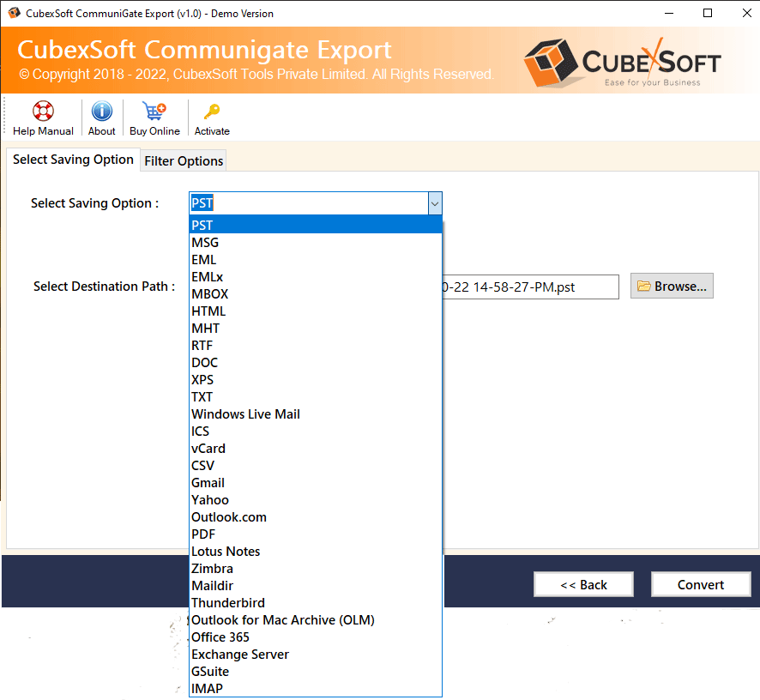
Task: Select Yahoo as destination
Action: tap(316, 500)
